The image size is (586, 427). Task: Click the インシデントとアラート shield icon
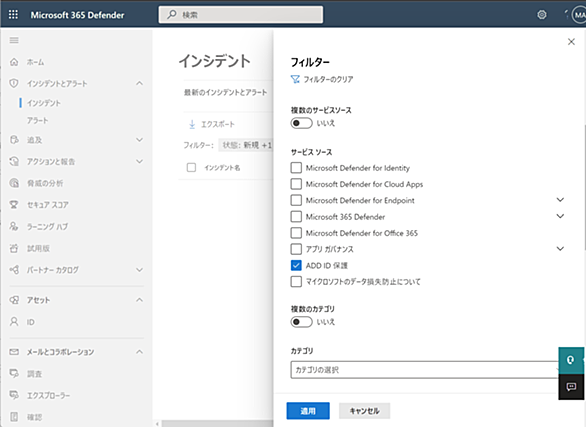click(14, 83)
